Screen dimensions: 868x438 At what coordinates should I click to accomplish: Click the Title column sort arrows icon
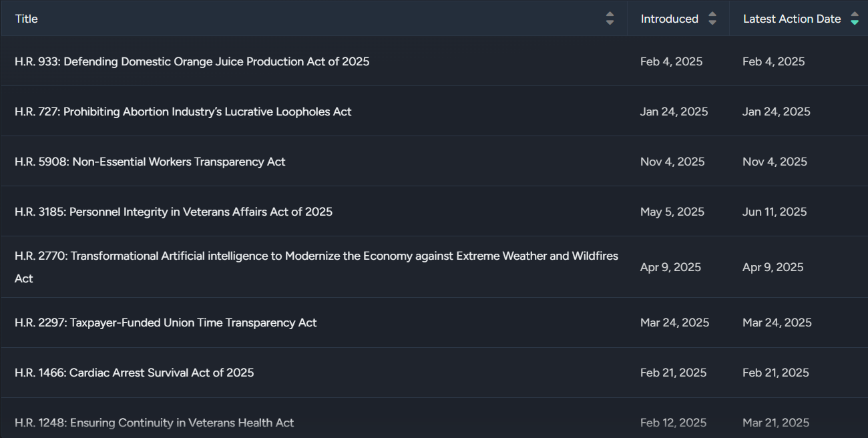(x=610, y=19)
